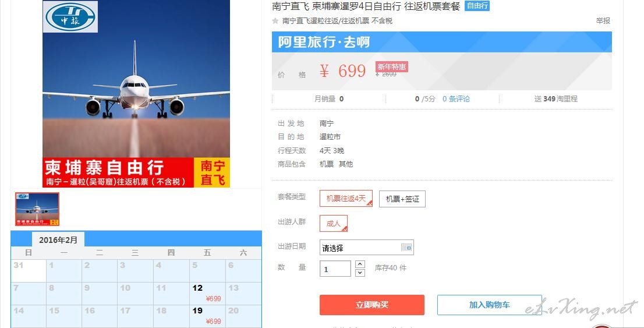
Task: Click the calendar icon in date field
Action: coord(406,248)
